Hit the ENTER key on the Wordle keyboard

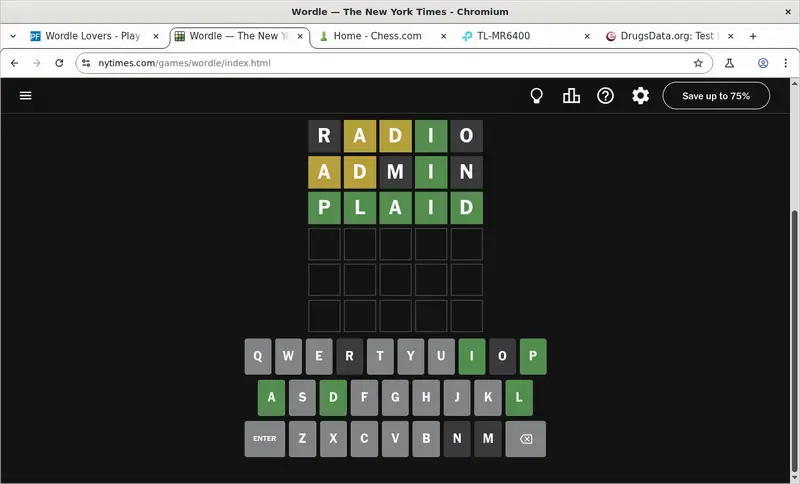[x=264, y=439]
